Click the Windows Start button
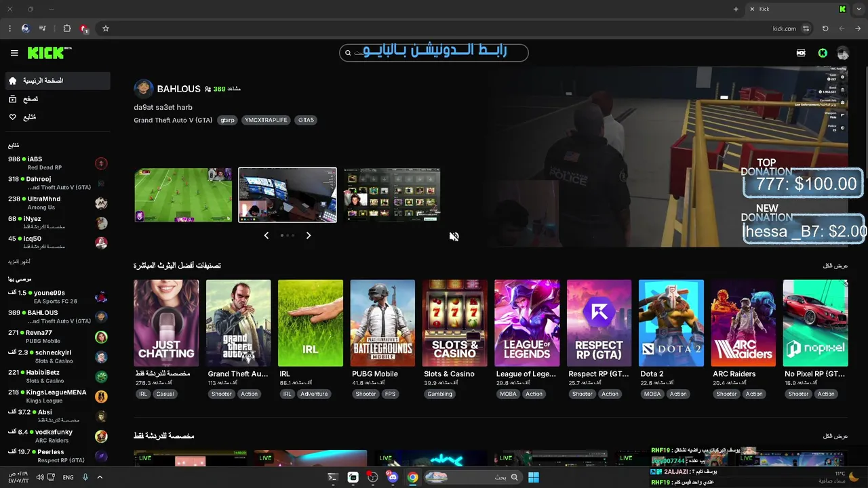868x488 pixels. pyautogui.click(x=534, y=477)
